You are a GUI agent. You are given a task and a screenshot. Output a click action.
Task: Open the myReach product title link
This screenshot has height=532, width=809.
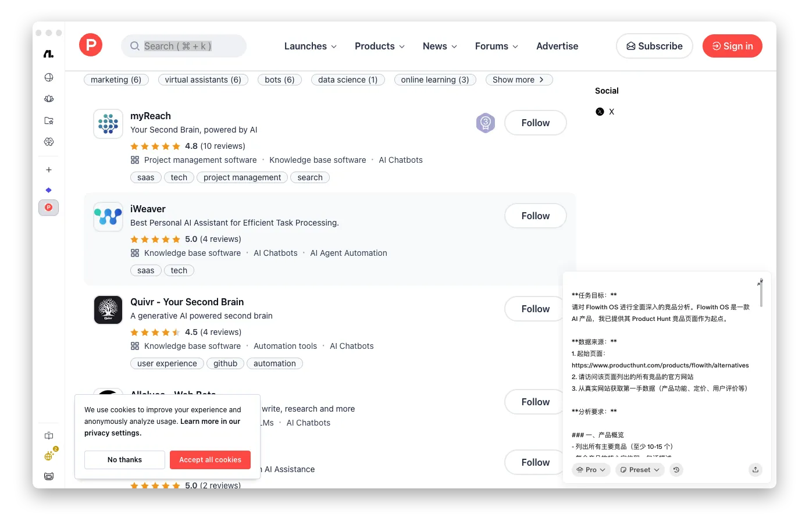pyautogui.click(x=151, y=116)
